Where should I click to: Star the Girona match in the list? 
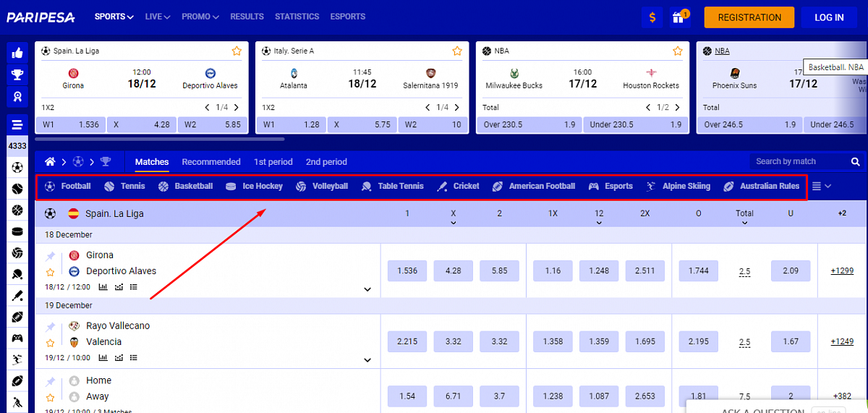click(51, 273)
